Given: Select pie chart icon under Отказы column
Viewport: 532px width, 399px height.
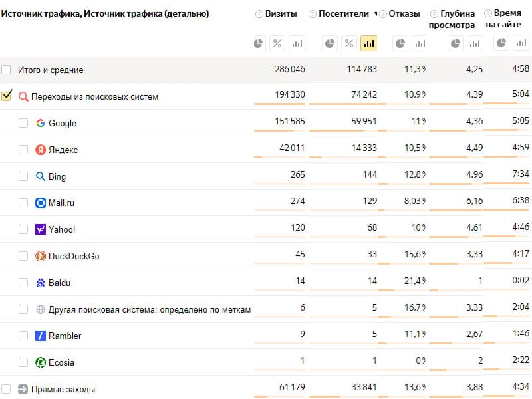Looking at the screenshot, I should click(x=400, y=43).
